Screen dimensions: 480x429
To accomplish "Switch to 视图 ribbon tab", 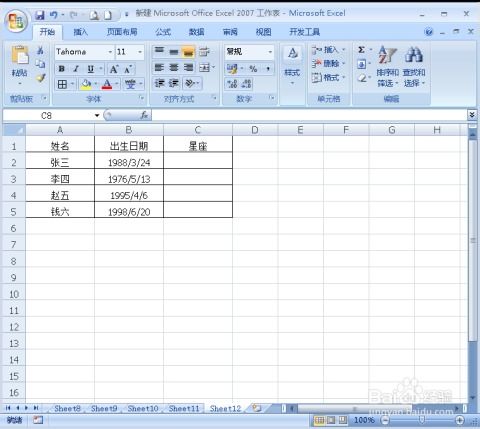I will tap(263, 32).
